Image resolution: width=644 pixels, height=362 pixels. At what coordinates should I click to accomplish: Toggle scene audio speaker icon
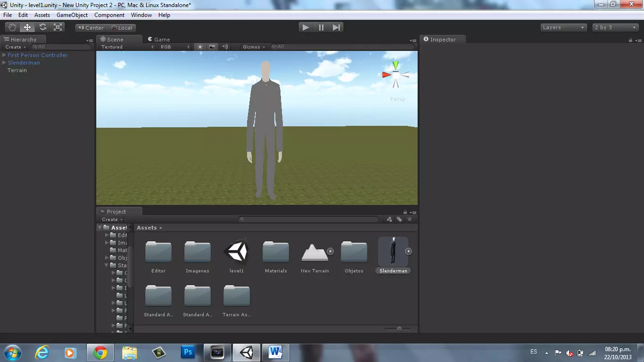tap(225, 47)
